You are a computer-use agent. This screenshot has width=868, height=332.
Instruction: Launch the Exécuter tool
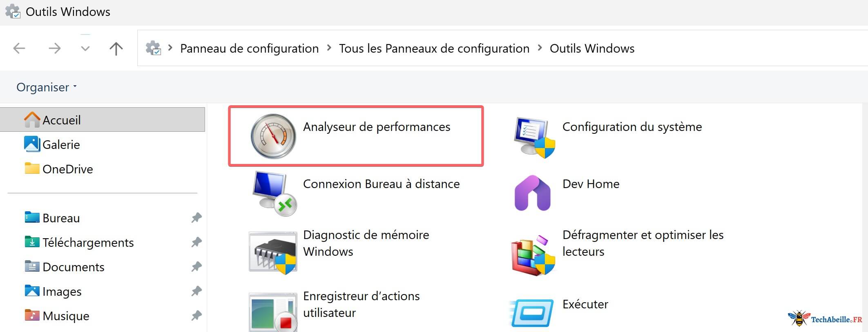585,304
